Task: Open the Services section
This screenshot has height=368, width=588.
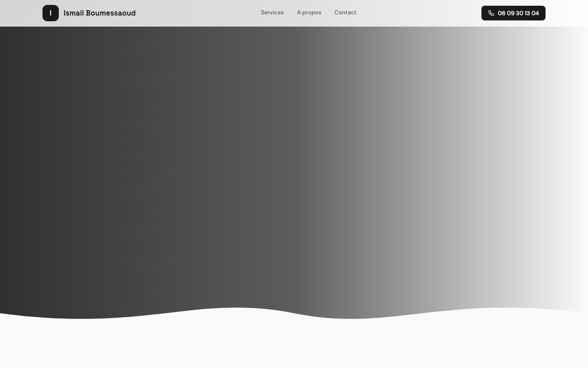Action: [272, 13]
